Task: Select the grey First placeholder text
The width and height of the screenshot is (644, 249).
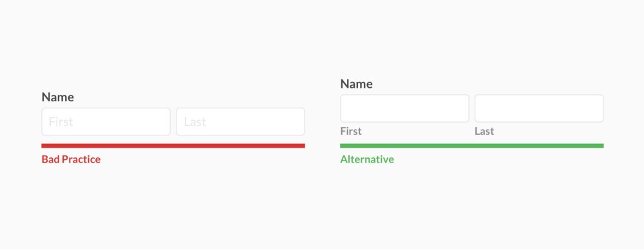Action: pyautogui.click(x=61, y=122)
